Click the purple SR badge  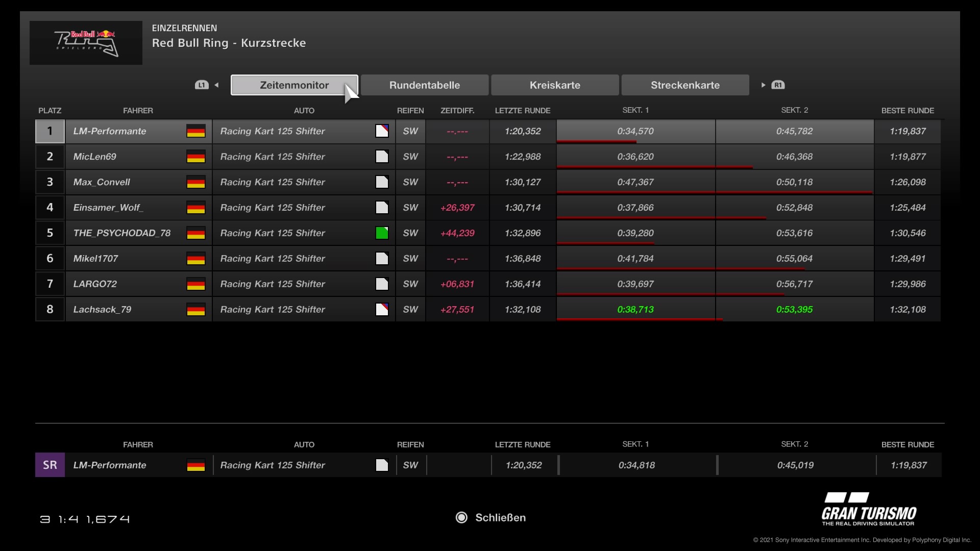[50, 465]
